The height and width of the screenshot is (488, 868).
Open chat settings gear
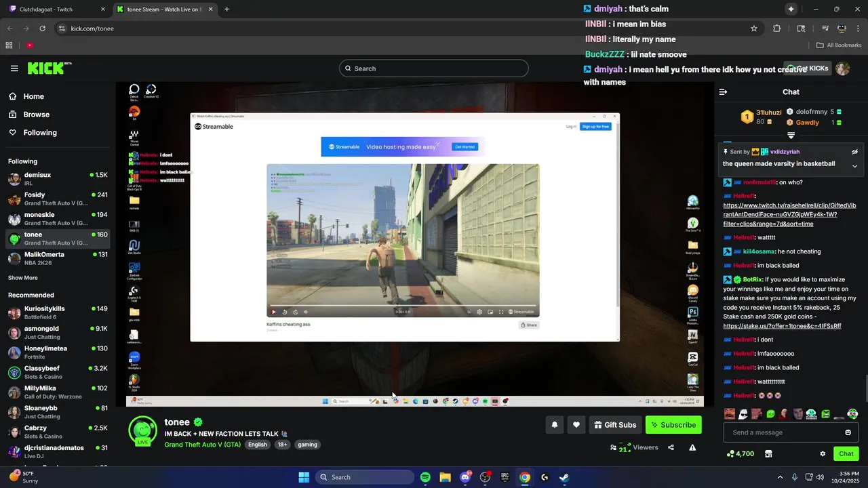coord(823,453)
